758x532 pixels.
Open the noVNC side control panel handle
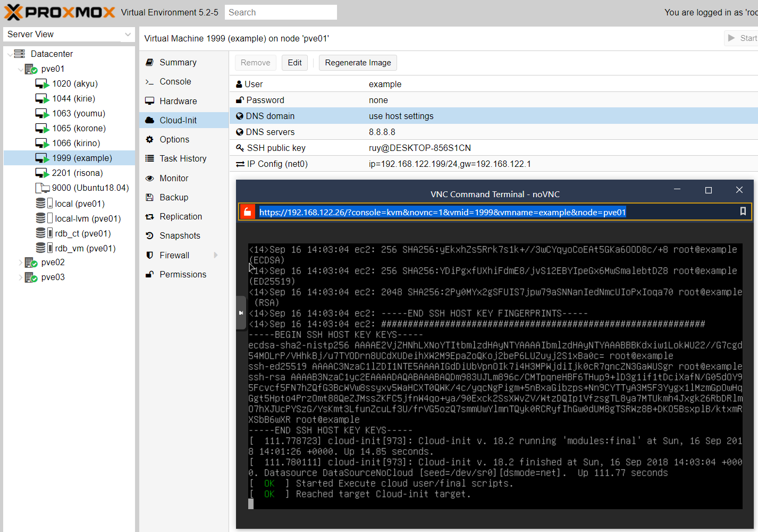coord(241,313)
